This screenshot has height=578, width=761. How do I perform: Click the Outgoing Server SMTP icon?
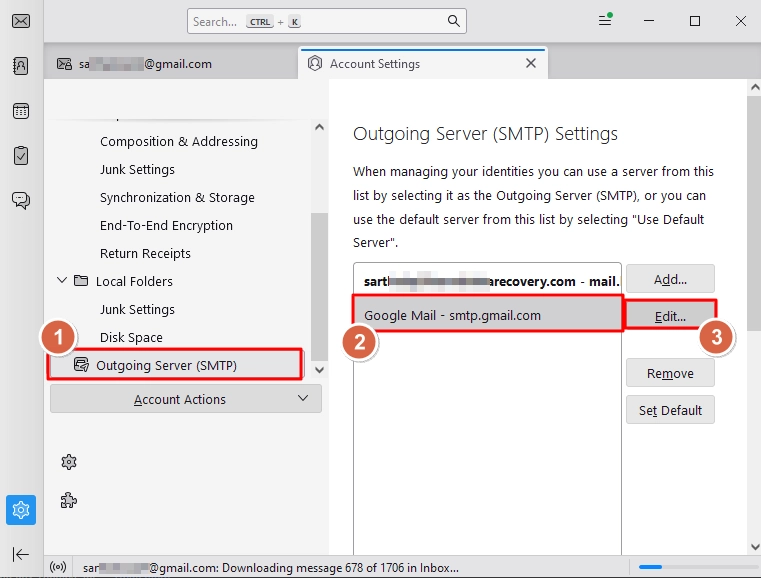(x=81, y=364)
